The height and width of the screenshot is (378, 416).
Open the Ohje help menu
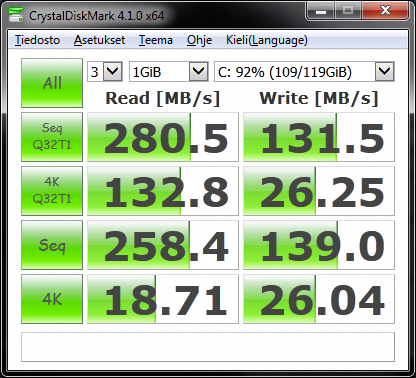(199, 40)
